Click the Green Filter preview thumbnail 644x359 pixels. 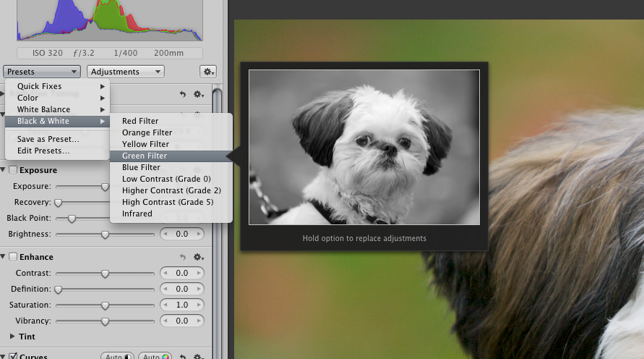[x=364, y=147]
